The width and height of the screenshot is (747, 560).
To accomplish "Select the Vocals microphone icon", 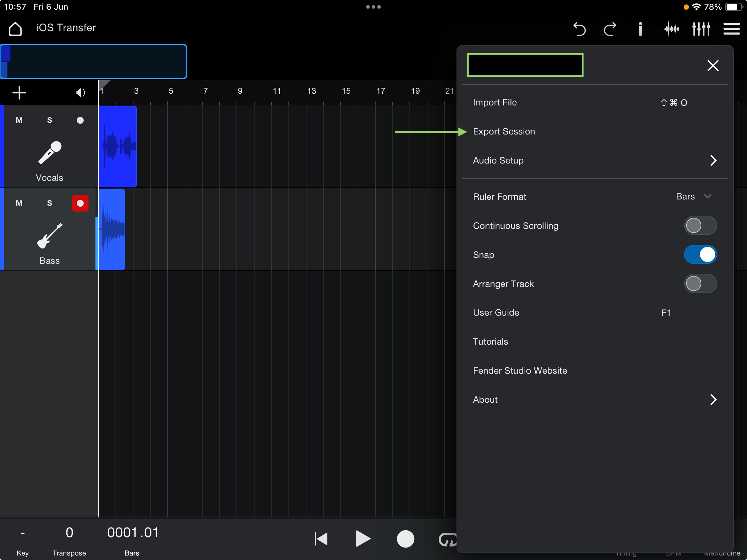I will pos(49,152).
